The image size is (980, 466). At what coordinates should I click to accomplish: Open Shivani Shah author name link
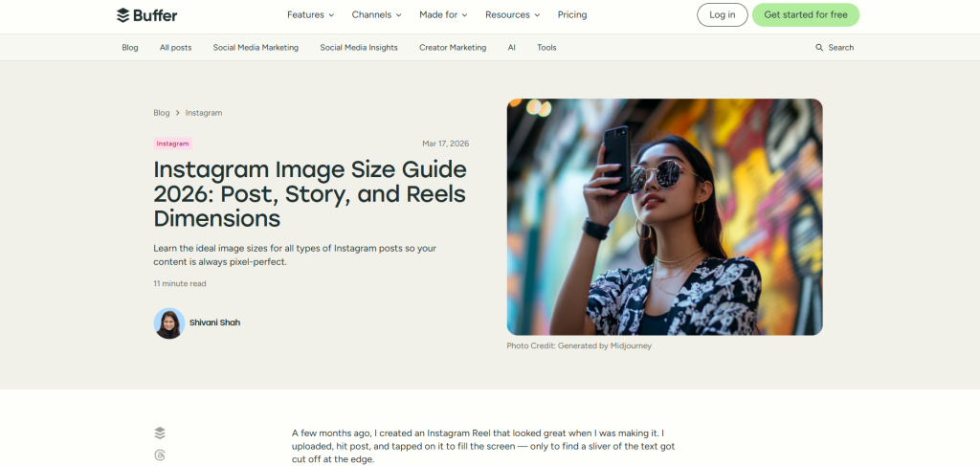coord(214,323)
